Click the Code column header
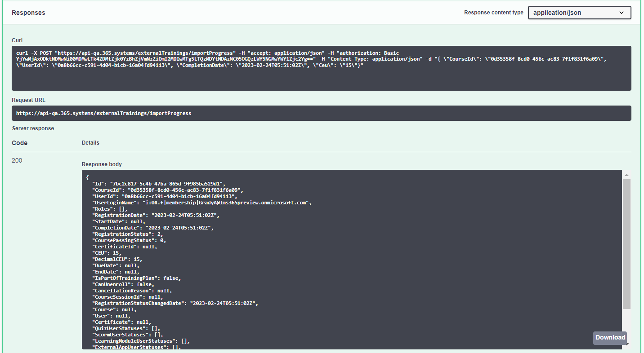The image size is (644, 353). (x=19, y=143)
